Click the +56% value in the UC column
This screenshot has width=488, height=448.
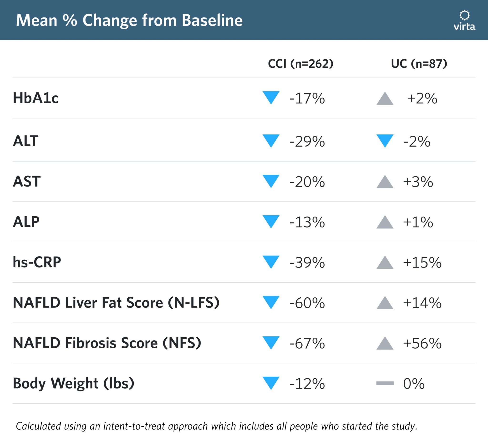(x=422, y=343)
